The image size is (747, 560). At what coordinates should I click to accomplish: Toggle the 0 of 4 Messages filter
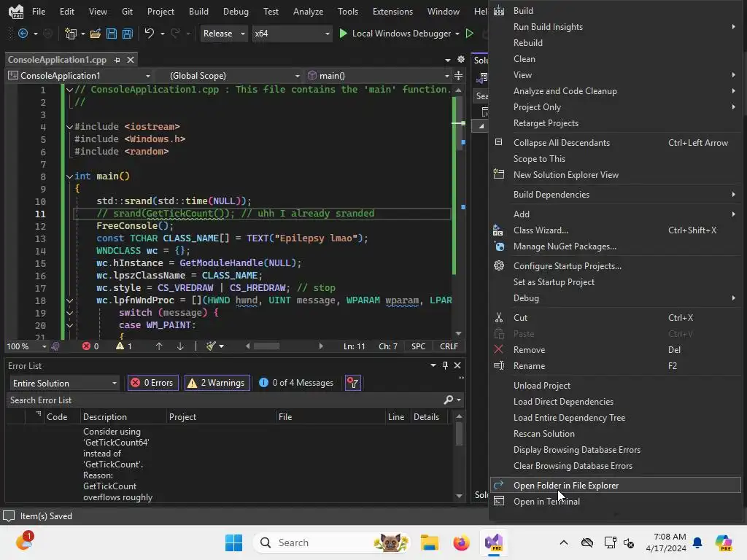point(296,383)
